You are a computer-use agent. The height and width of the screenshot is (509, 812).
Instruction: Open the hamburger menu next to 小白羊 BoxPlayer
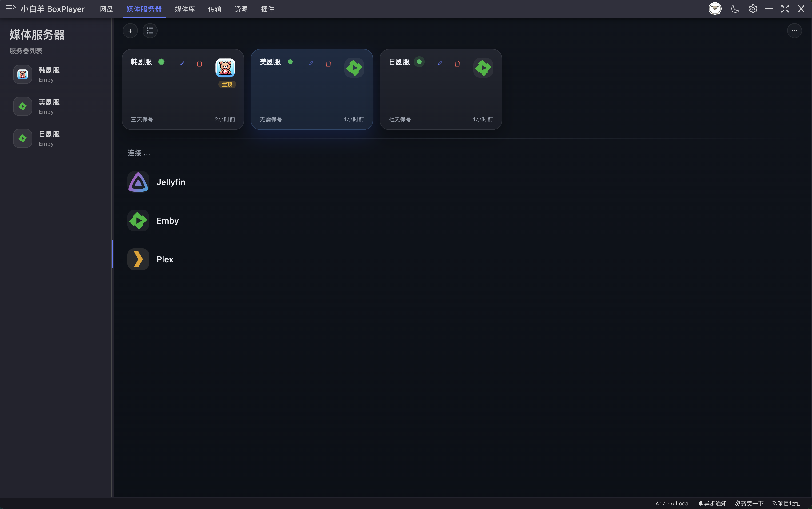(11, 9)
